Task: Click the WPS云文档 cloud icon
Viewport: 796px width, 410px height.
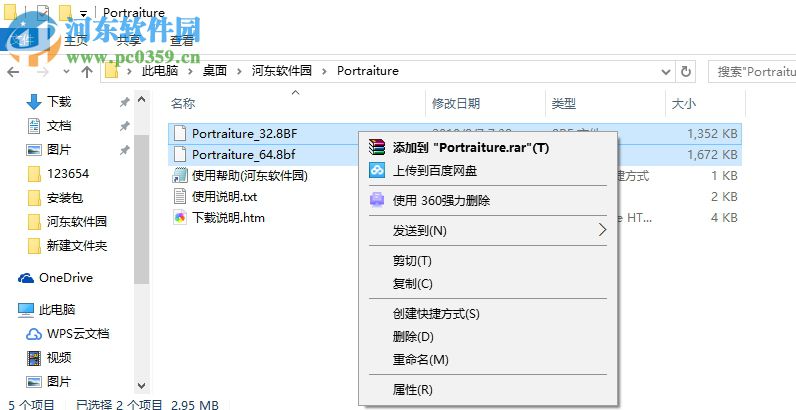Action: coord(34,334)
